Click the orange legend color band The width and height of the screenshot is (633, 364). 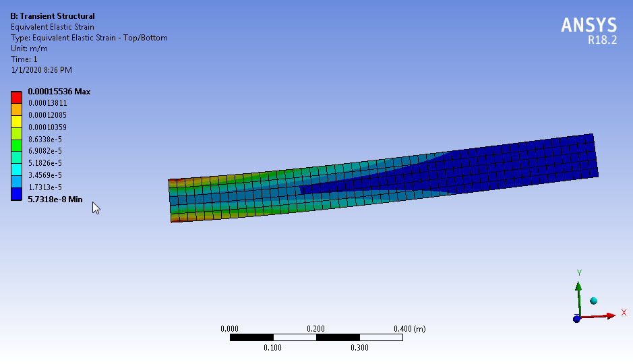click(16, 110)
